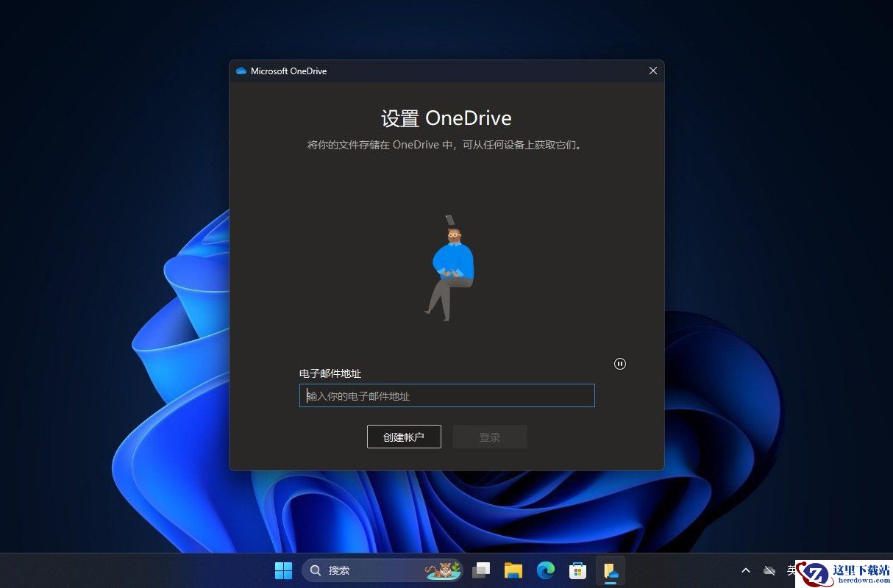Click the OneDrive cloud tray icon
This screenshot has height=588, width=893.
[x=769, y=570]
